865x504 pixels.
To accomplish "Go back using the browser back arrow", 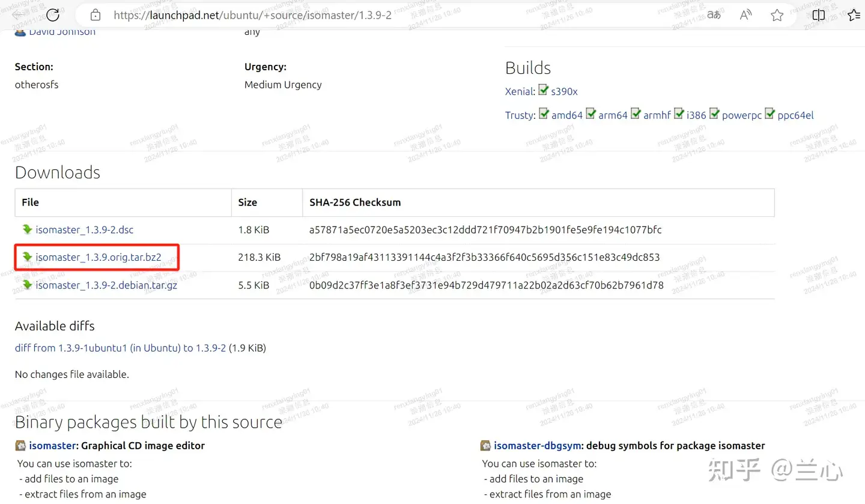I will 18,15.
